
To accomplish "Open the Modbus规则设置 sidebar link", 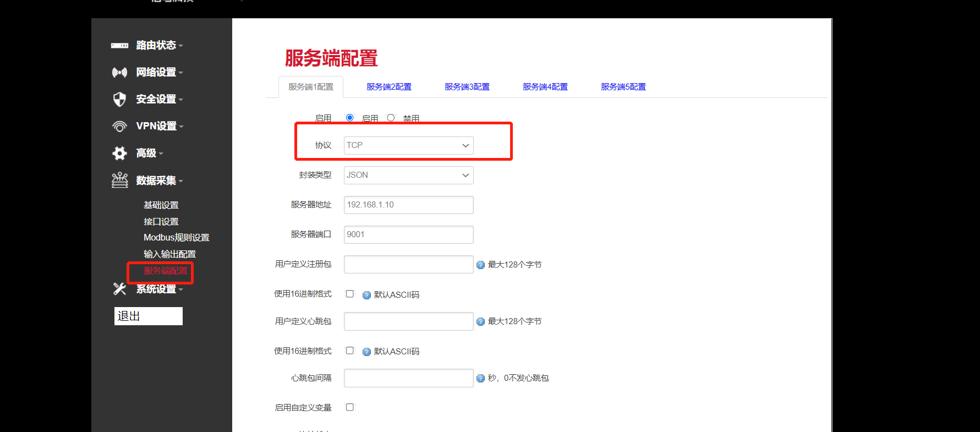I will tap(176, 238).
